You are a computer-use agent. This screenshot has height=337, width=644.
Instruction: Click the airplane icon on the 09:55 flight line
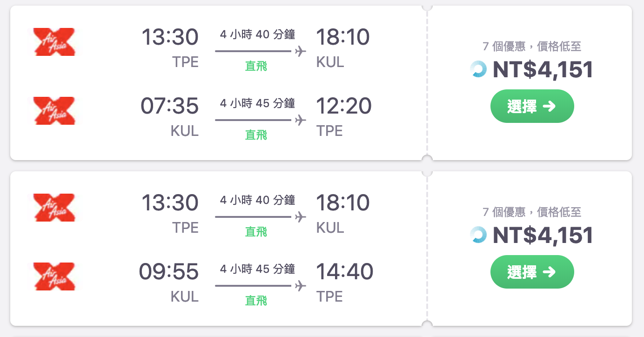point(301,285)
